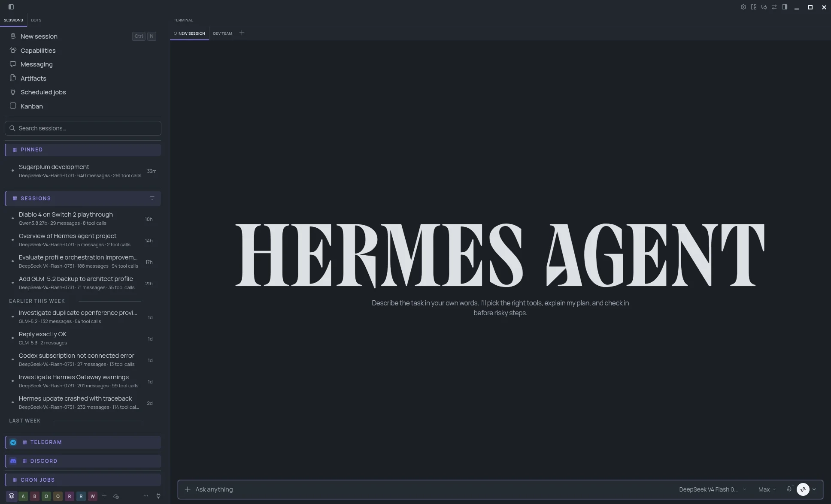The width and height of the screenshot is (831, 504).
Task: Open the layout grid icon in title bar
Action: pyautogui.click(x=753, y=7)
